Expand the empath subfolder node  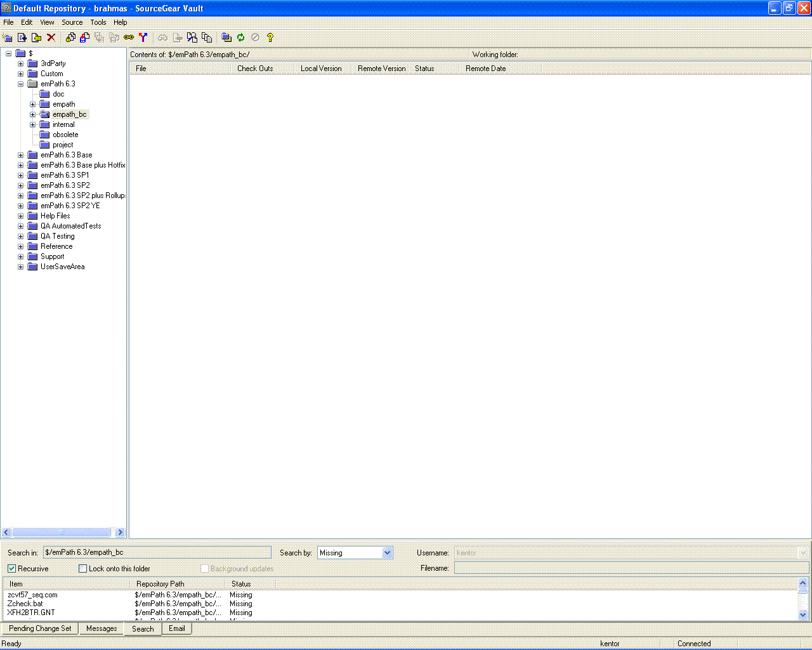coord(32,104)
